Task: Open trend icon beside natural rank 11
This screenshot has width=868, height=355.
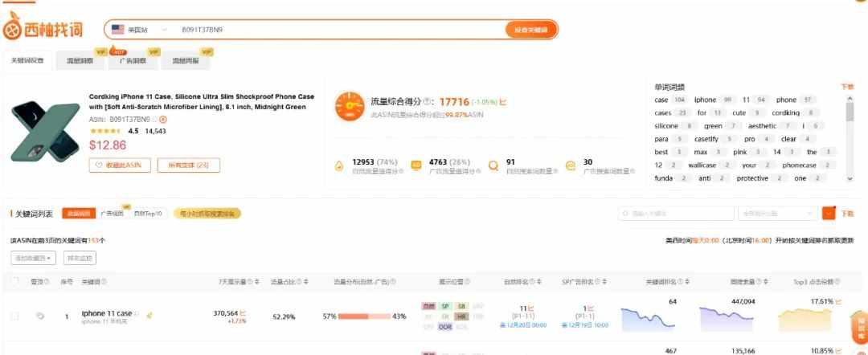Action: [530, 308]
